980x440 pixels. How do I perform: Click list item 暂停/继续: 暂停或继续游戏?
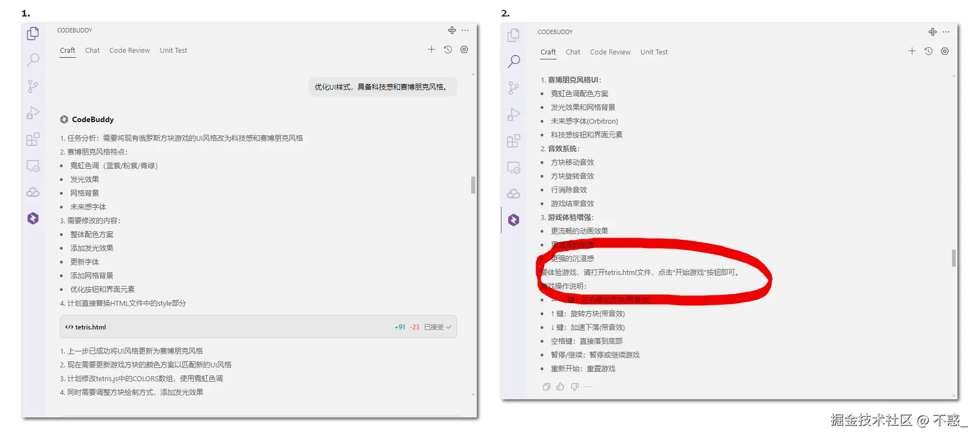pos(595,355)
